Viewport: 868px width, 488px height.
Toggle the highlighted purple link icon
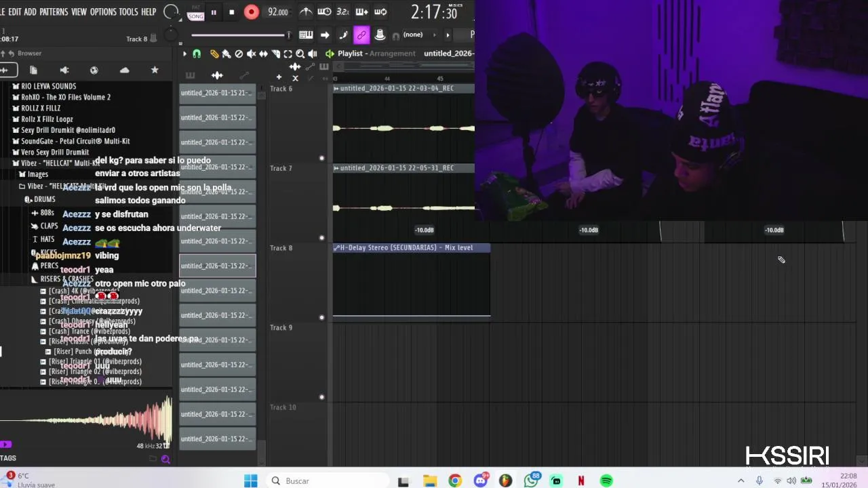point(361,35)
